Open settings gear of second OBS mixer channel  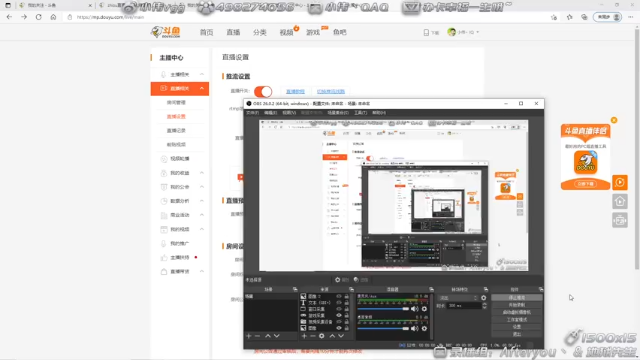424,328
